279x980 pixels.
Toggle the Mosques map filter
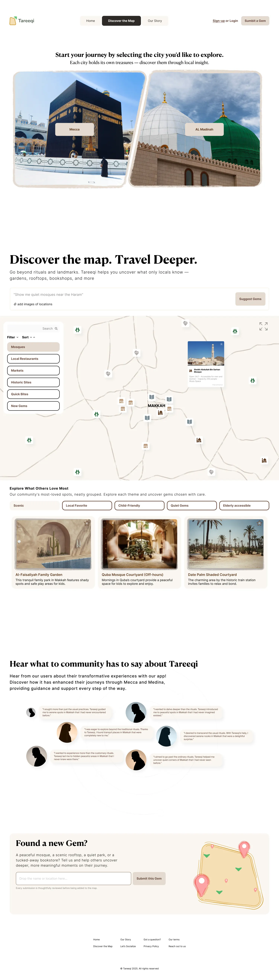tap(33, 347)
